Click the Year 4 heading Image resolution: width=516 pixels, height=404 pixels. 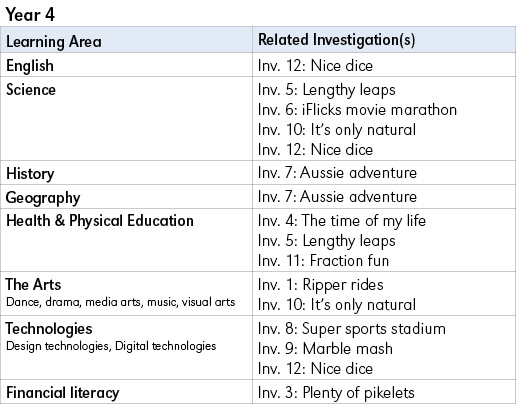[30, 15]
